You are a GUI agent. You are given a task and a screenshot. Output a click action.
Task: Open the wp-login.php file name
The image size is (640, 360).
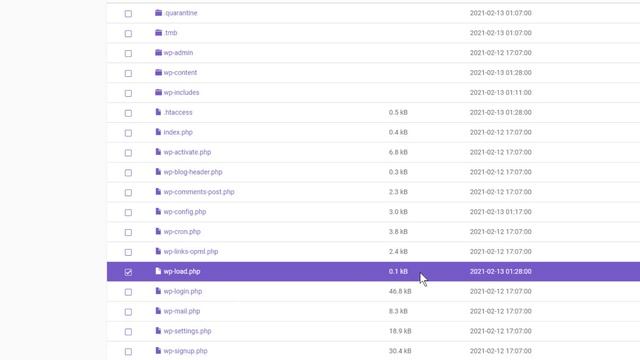[183, 291]
